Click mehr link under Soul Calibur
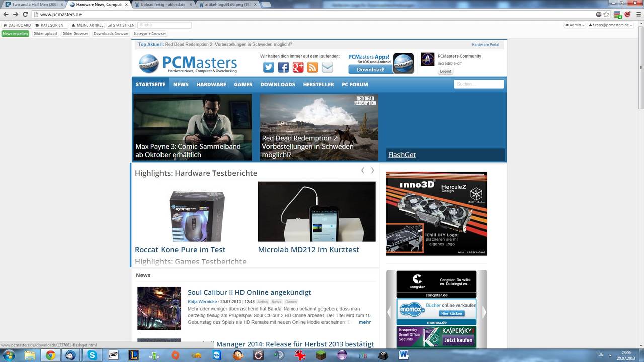The width and height of the screenshot is (644, 362). click(x=365, y=322)
